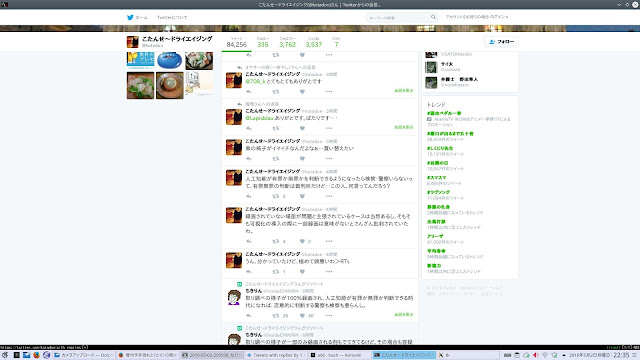Toggle the フォロー follow button
The width and height of the screenshot is (640, 360).
click(502, 42)
